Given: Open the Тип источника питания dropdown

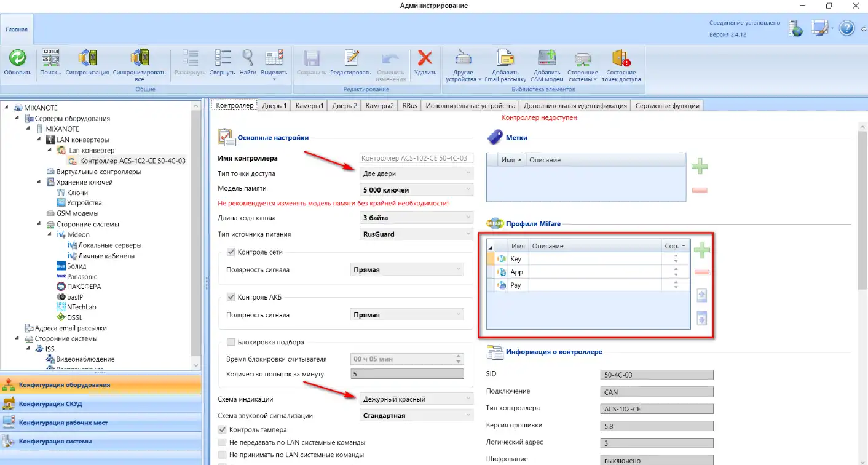Looking at the screenshot, I should coord(416,234).
